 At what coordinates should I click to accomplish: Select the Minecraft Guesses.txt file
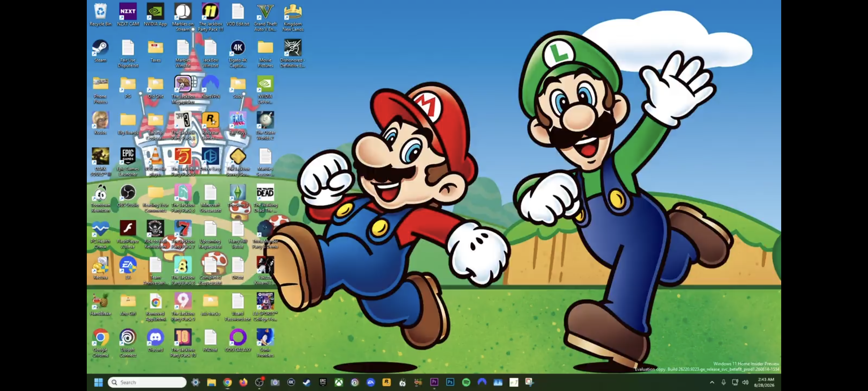210,198
